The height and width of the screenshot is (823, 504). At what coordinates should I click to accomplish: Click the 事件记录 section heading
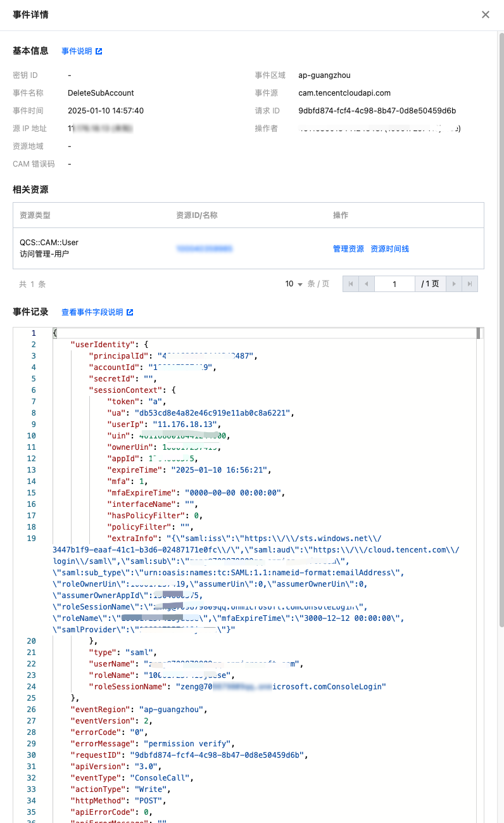tap(30, 312)
